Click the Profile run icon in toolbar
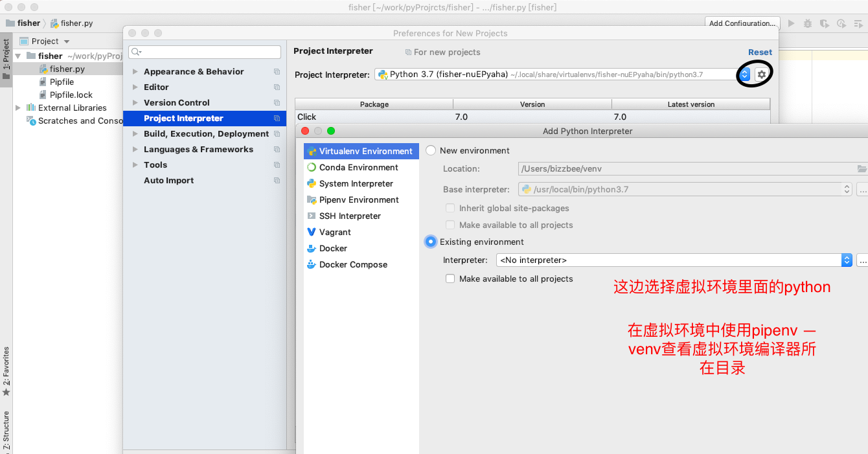Image resolution: width=868 pixels, height=454 pixels. pos(841,23)
